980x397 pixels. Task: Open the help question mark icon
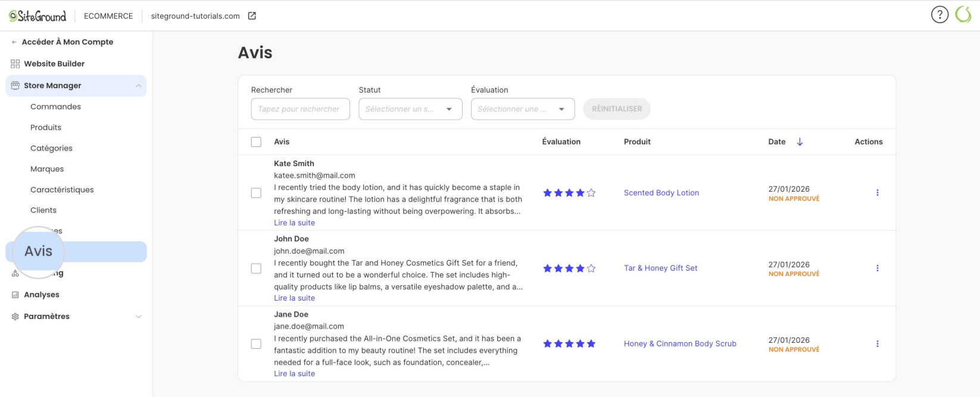(940, 15)
